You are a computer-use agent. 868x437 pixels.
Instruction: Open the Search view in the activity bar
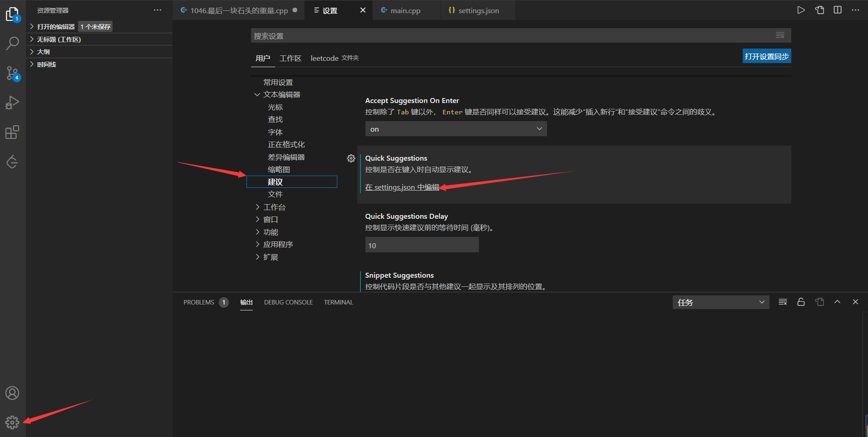point(12,43)
